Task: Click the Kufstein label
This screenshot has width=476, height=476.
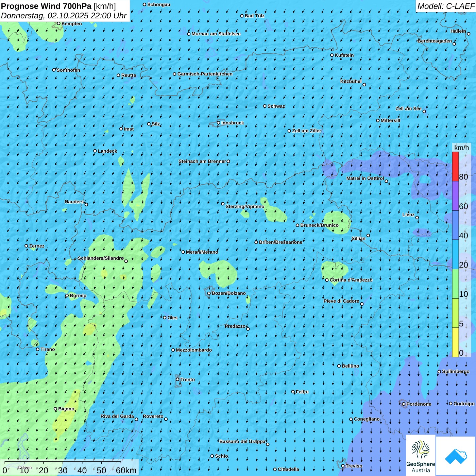Action: tap(344, 55)
